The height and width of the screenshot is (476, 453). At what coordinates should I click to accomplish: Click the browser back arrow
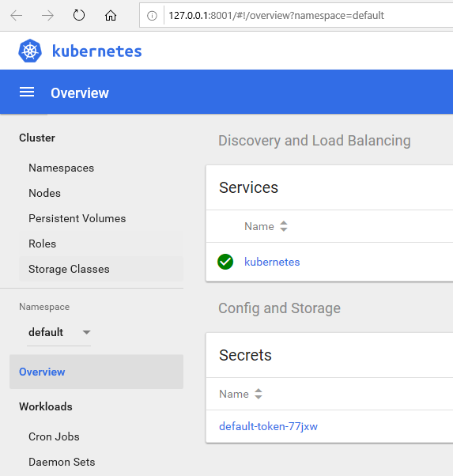[17, 15]
